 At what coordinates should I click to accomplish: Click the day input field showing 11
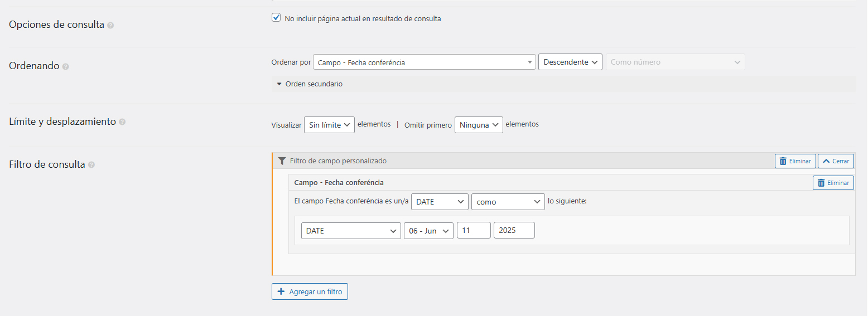pos(474,231)
